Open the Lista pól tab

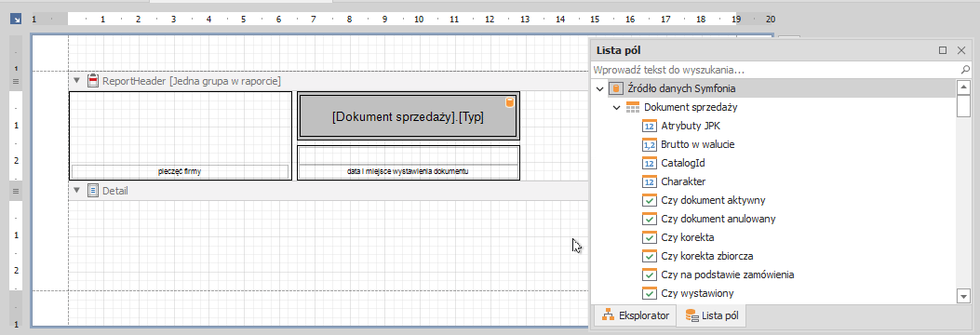click(x=711, y=315)
